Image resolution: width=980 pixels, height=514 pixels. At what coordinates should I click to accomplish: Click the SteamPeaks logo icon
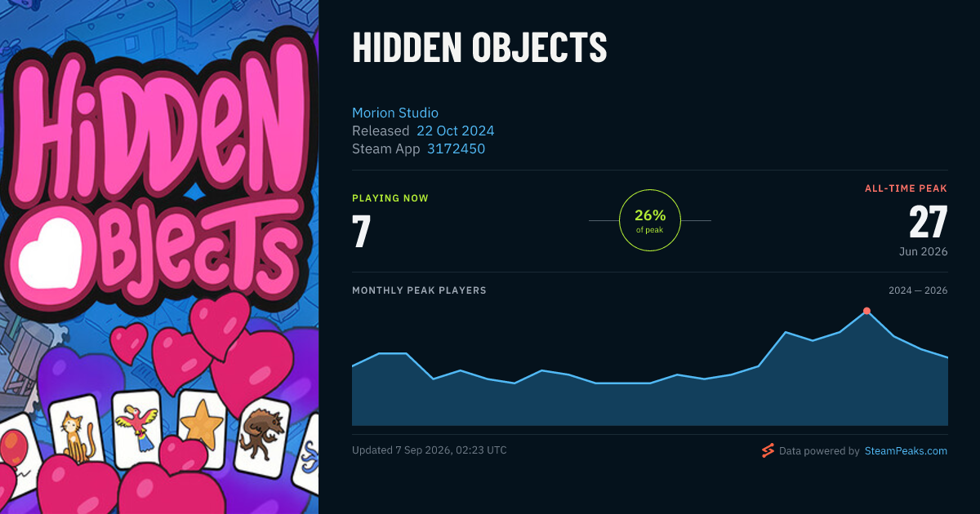pos(768,450)
